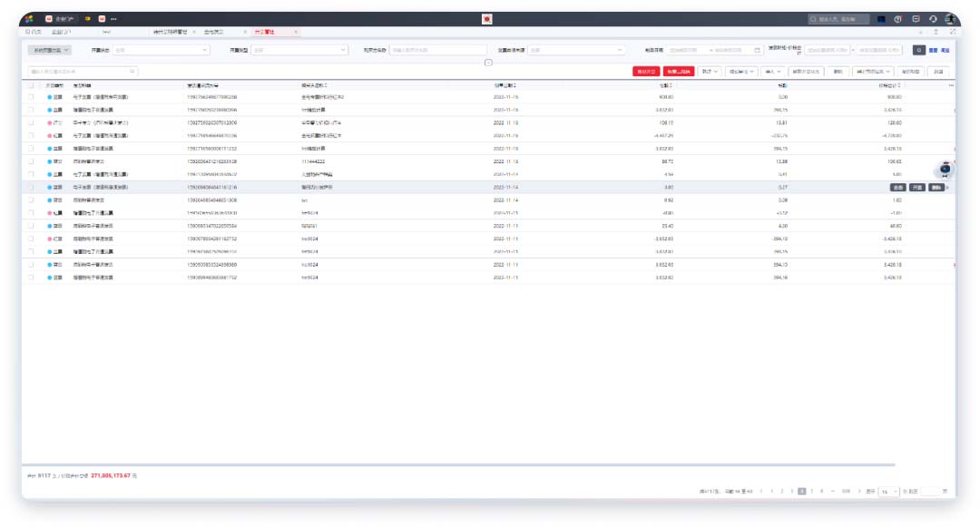Switch to the first closable tab in the tab bar
This screenshot has width=980, height=527.
click(x=170, y=32)
